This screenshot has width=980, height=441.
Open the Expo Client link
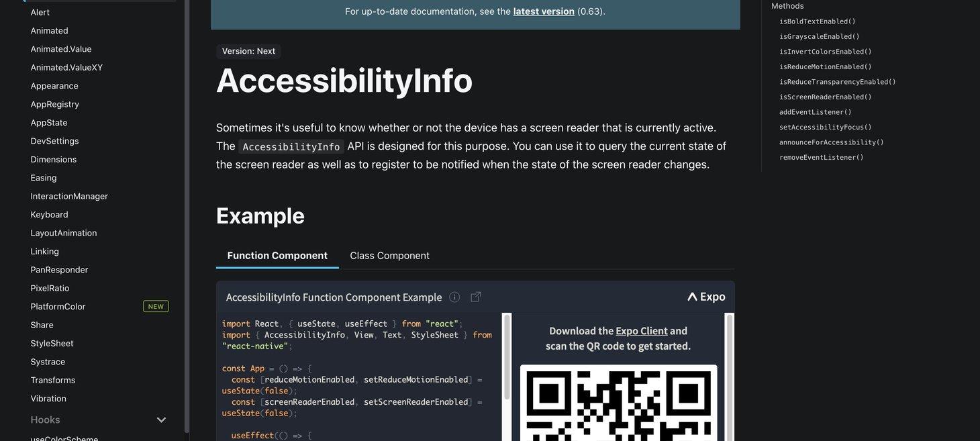tap(642, 331)
